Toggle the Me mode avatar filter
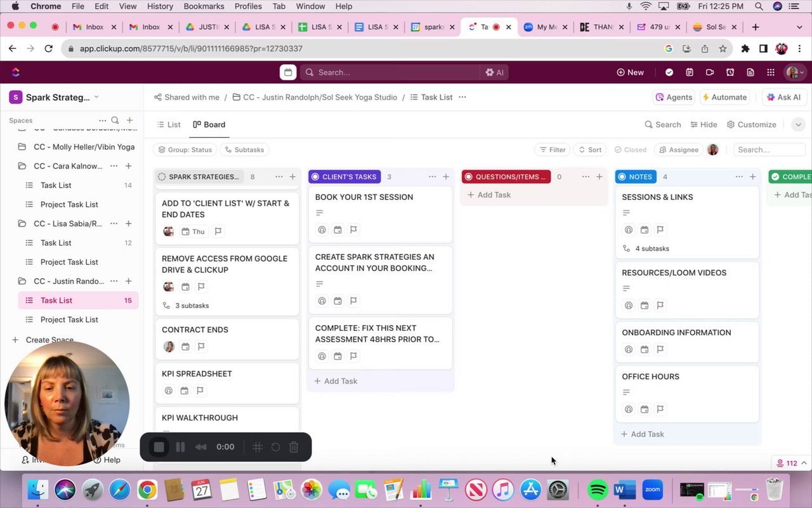This screenshot has height=508, width=812. click(x=713, y=150)
